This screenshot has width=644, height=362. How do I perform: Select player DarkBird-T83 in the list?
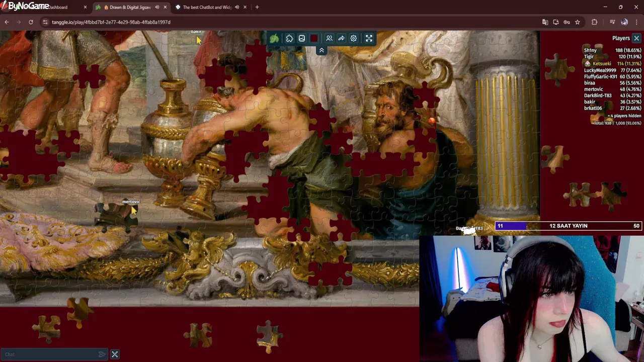coord(612,96)
